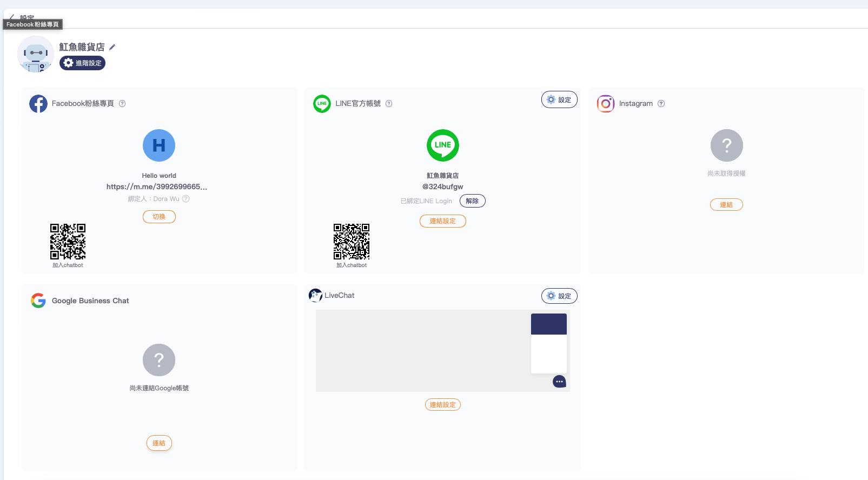
Task: Click the pencil icon to edit bot name
Action: pos(112,47)
